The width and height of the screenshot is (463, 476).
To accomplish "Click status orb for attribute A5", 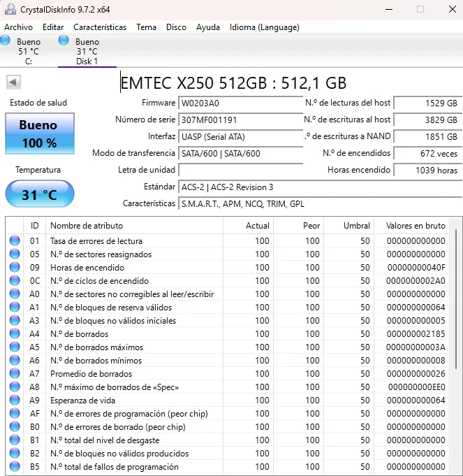I will click(15, 347).
